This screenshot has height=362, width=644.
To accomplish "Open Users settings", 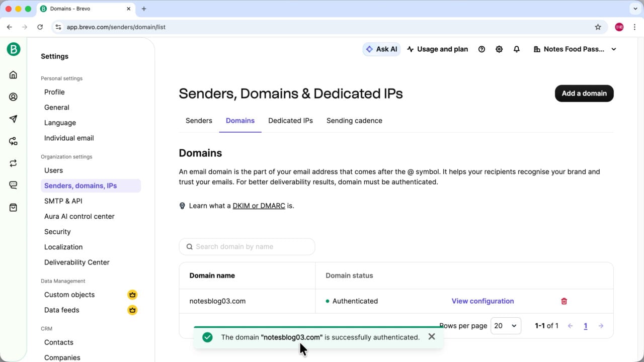I will pos(53,170).
